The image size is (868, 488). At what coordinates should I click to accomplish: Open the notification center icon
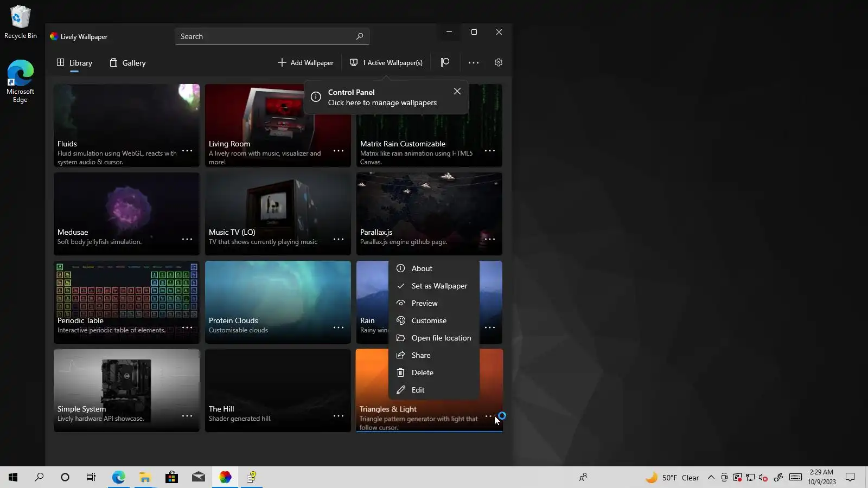click(x=850, y=477)
